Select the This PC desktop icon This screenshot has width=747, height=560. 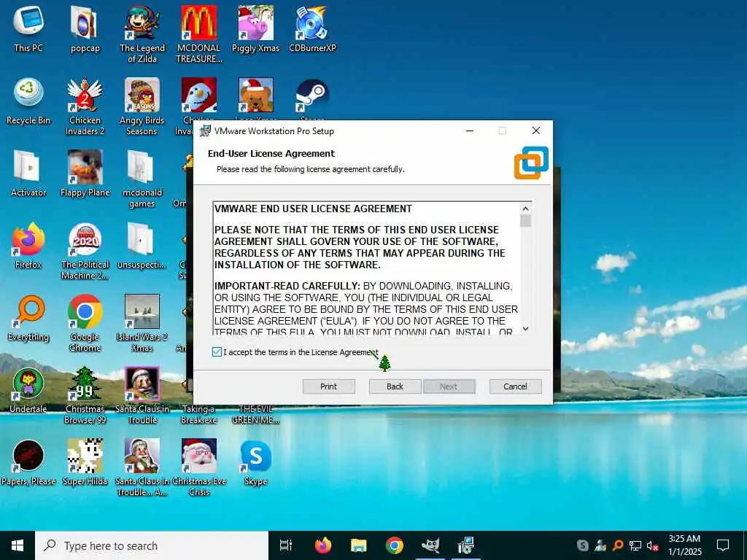pyautogui.click(x=28, y=29)
